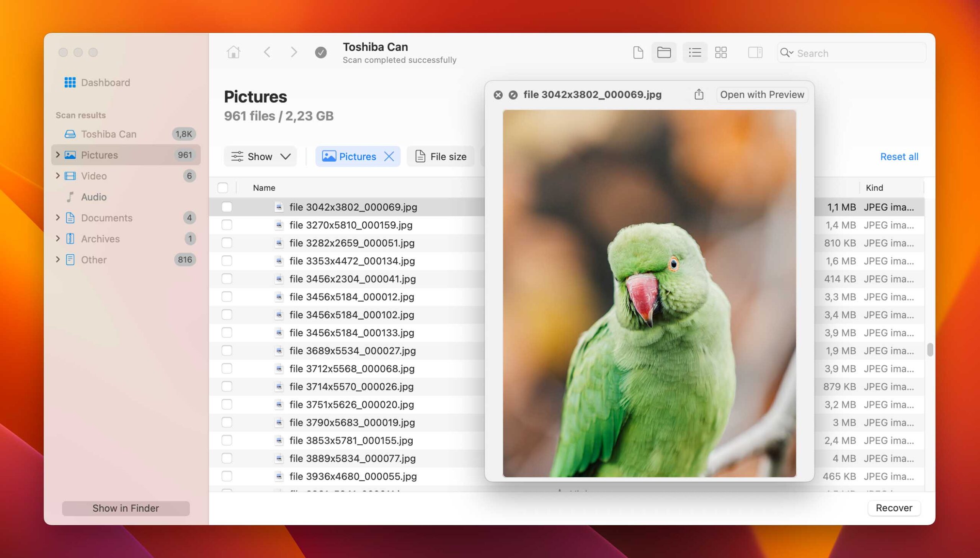Select Toshiba Can in scan results
Image resolution: width=980 pixels, height=558 pixels.
(126, 134)
